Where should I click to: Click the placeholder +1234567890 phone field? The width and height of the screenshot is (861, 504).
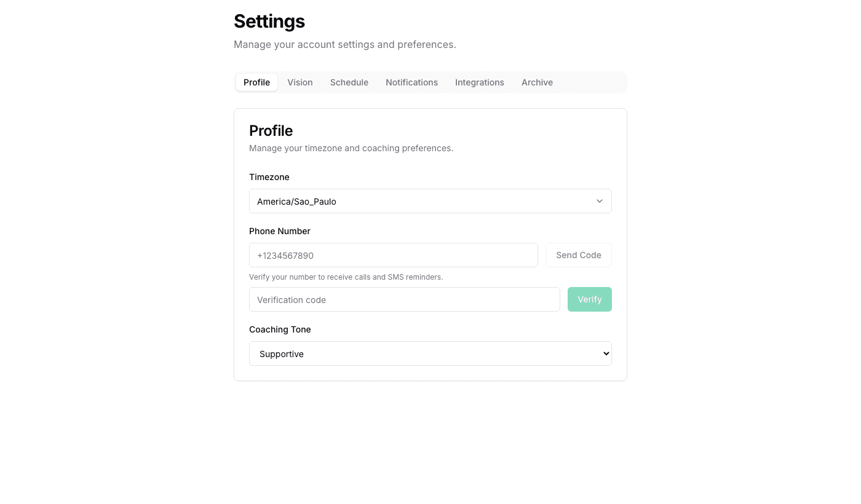[393, 254]
